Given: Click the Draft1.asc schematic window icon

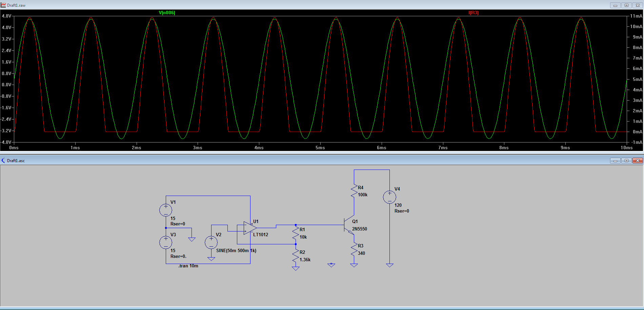Looking at the screenshot, I should click(3, 160).
